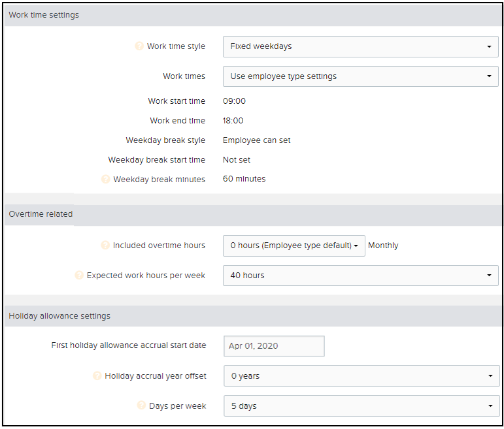Open help tooltip for Included overtime hours
The image size is (504, 429).
click(x=105, y=246)
